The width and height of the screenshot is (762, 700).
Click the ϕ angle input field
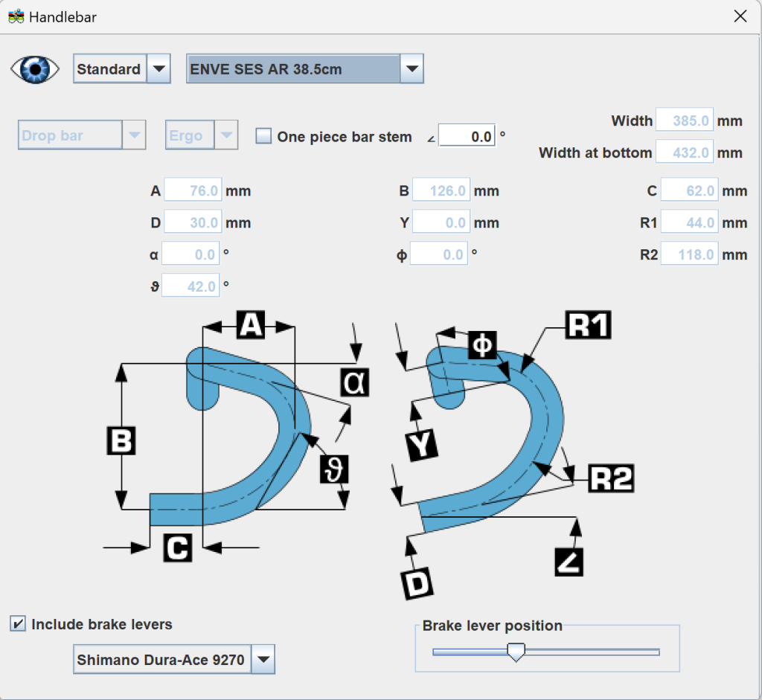click(x=439, y=254)
